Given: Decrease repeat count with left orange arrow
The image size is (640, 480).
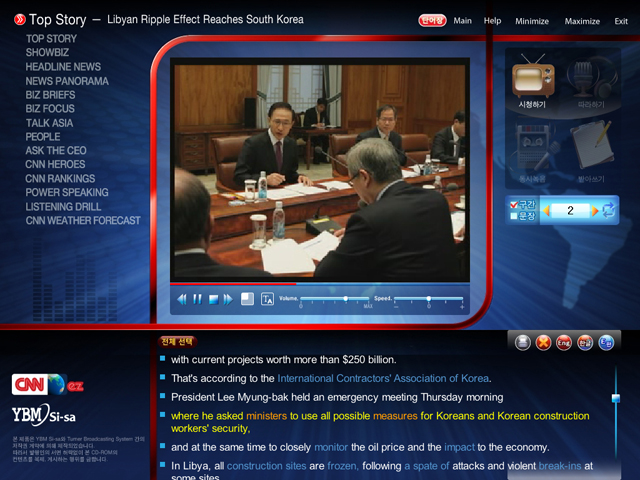Looking at the screenshot, I should [546, 210].
